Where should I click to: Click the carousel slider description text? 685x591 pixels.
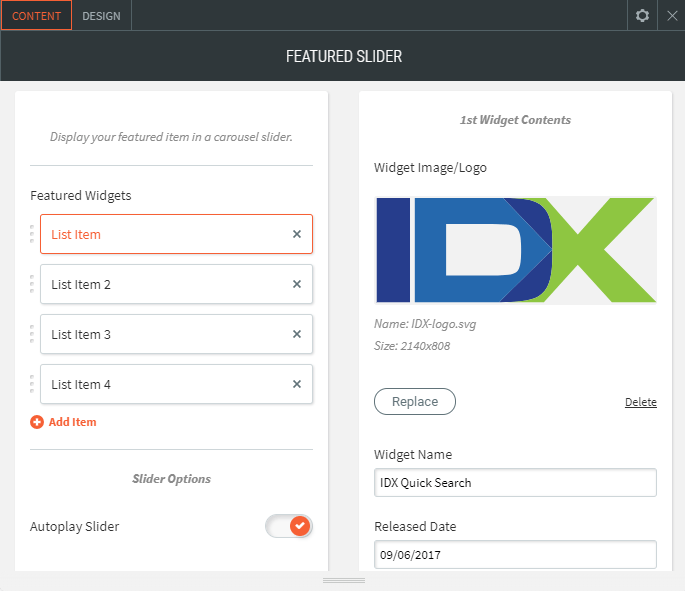point(171,137)
